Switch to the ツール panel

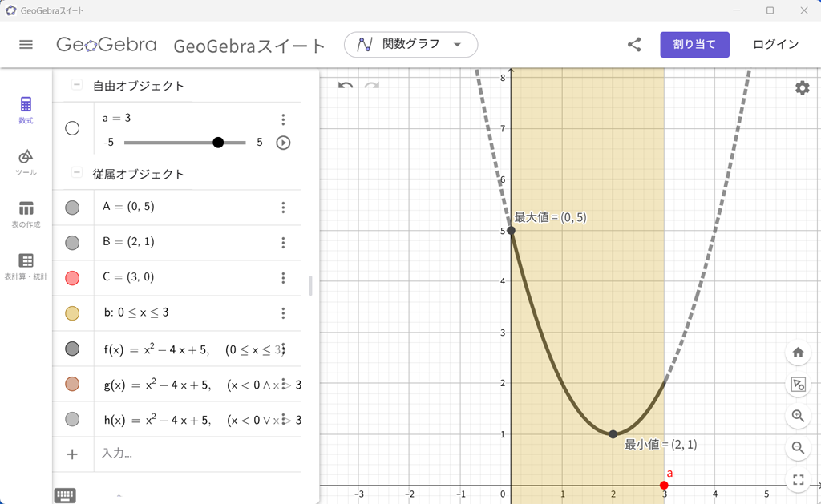pos(25,161)
